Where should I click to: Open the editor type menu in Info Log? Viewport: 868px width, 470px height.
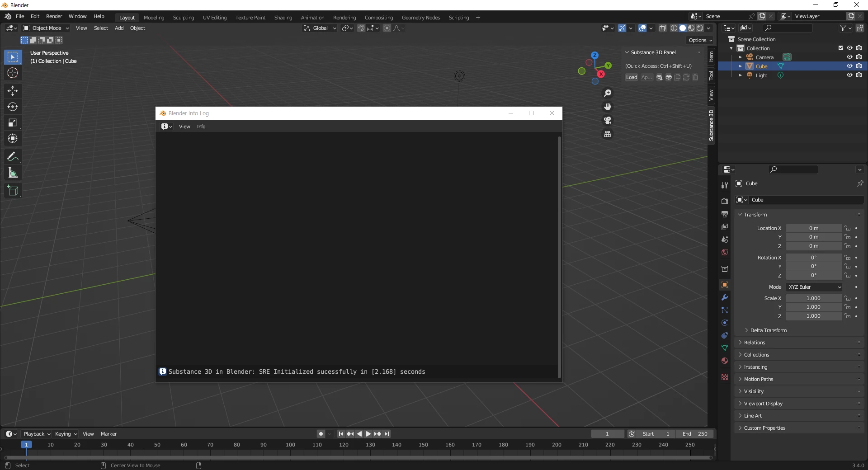(x=167, y=127)
